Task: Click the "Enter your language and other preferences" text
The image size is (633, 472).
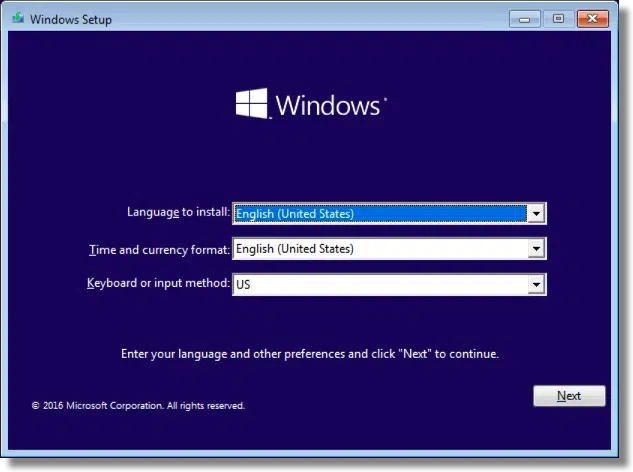Action: click(310, 354)
